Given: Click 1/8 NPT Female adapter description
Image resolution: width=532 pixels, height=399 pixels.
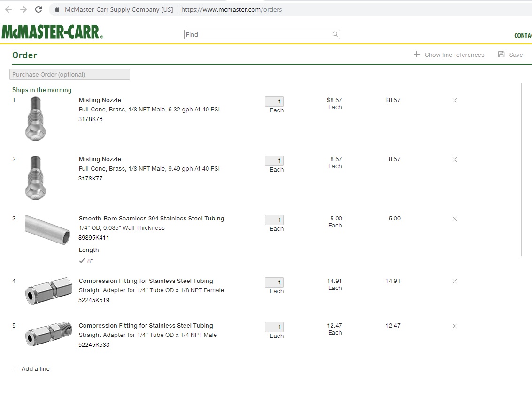Looking at the screenshot, I should [151, 290].
